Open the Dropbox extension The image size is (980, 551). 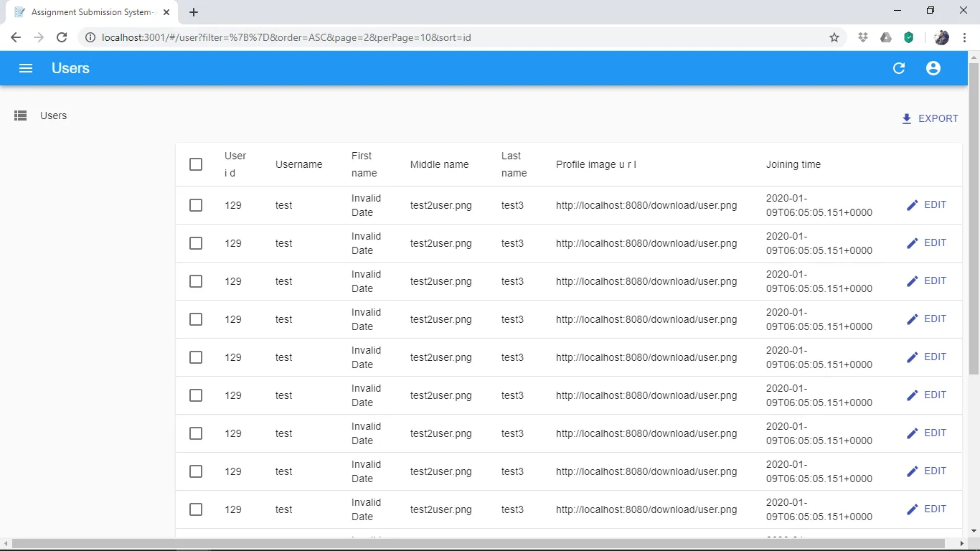pyautogui.click(x=863, y=37)
